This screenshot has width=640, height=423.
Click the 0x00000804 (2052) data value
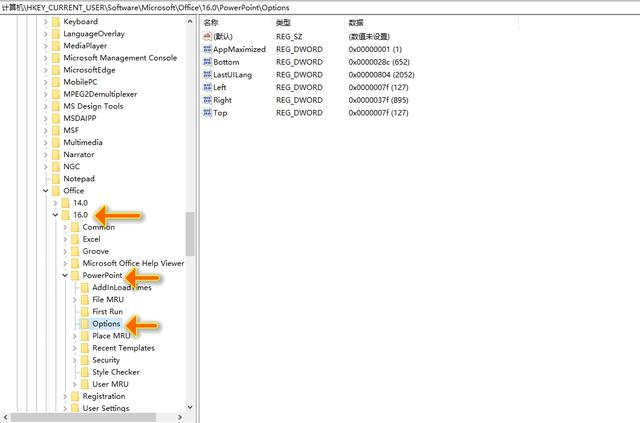click(381, 75)
